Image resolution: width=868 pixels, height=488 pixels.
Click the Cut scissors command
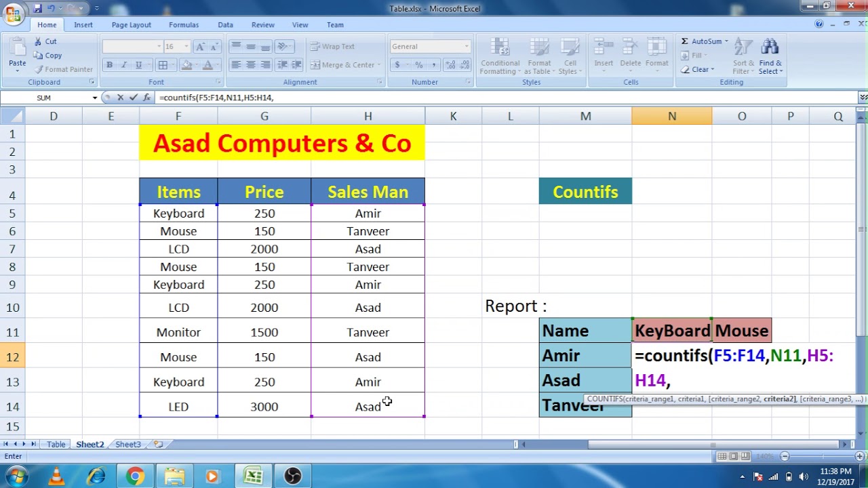tap(45, 41)
